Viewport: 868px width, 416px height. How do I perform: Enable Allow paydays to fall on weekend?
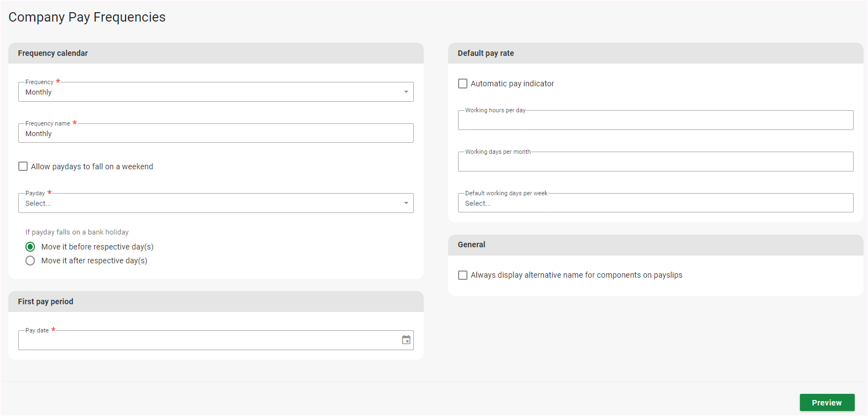[23, 167]
